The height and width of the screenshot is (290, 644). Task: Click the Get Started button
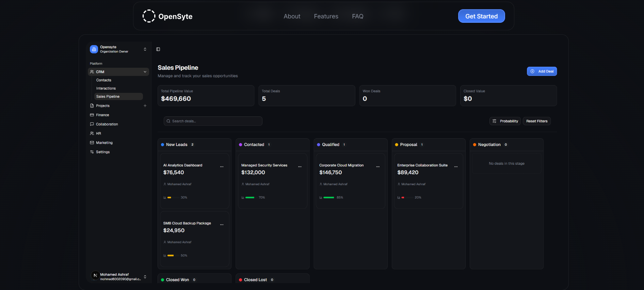[481, 16]
